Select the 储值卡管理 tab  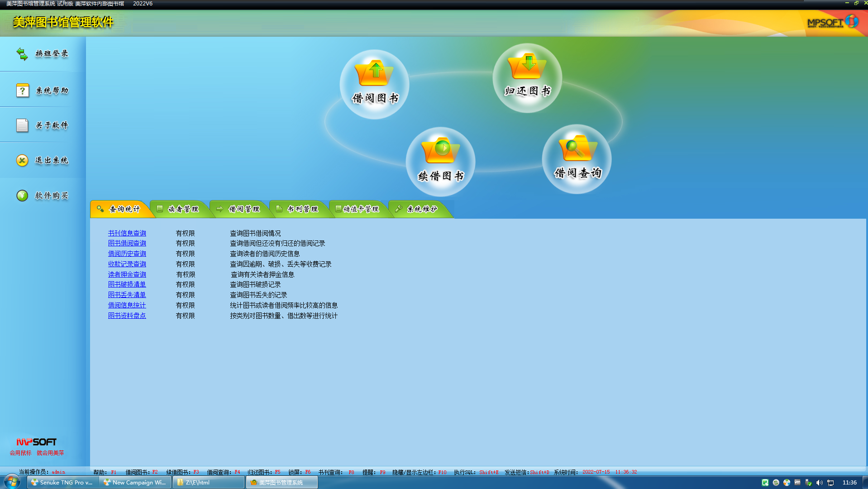pos(358,209)
